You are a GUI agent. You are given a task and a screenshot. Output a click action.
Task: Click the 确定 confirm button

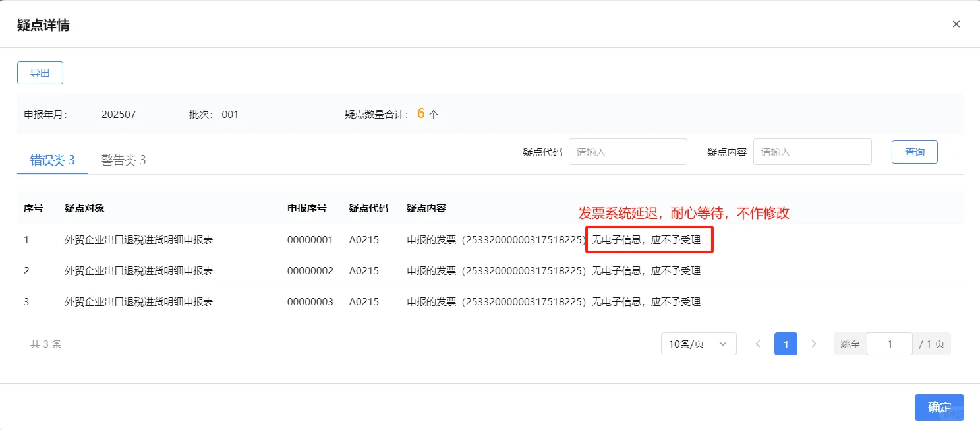[x=938, y=407]
